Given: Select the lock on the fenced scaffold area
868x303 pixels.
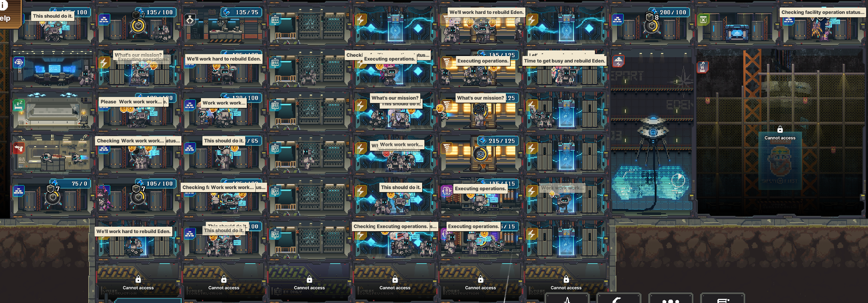Looking at the screenshot, I should pos(780,129).
